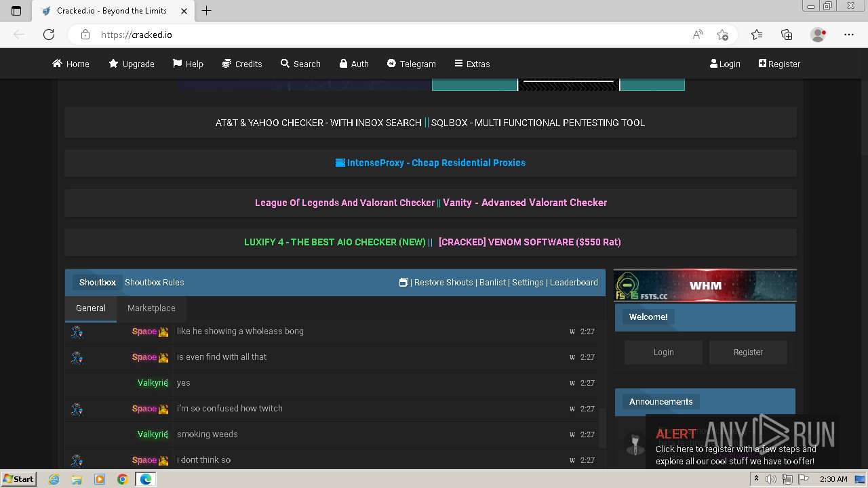
Task: Click the Announcements panel header
Action: pos(705,402)
